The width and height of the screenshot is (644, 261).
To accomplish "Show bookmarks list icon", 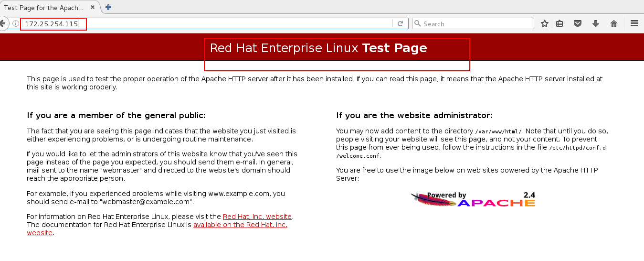I will 560,23.
